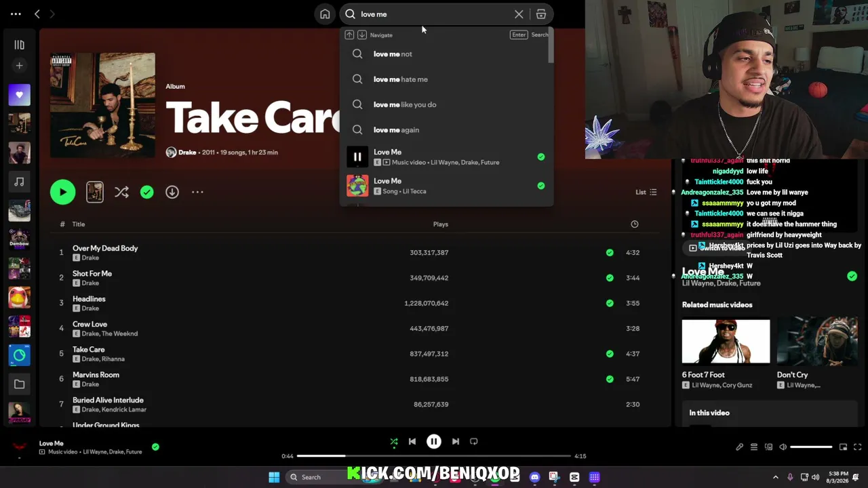Pause the Love Me music video search result
Image resolution: width=868 pixels, height=488 pixels.
(x=357, y=157)
